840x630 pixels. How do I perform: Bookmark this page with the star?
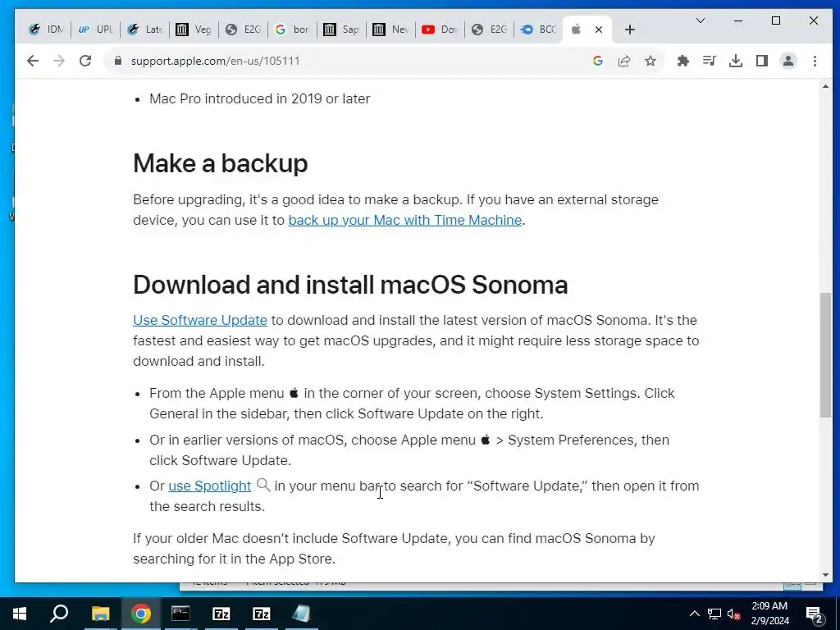pyautogui.click(x=651, y=61)
